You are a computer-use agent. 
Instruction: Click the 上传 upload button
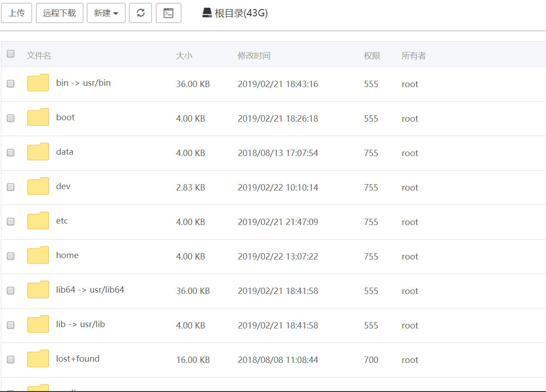tap(17, 13)
